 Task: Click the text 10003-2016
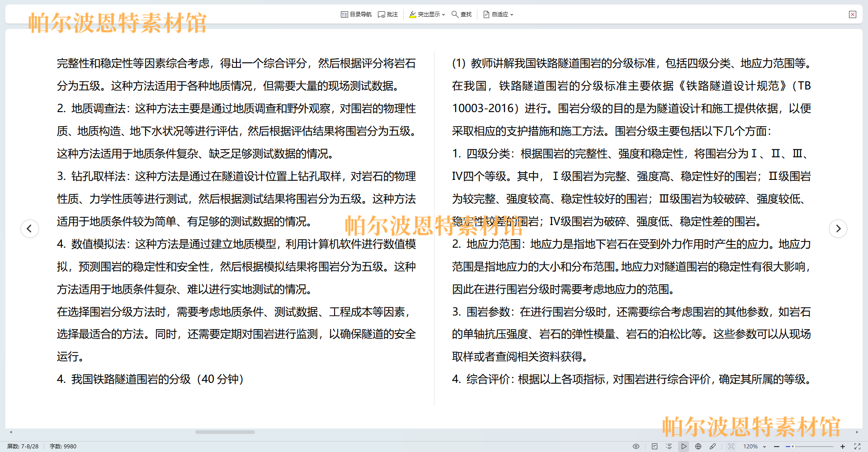pyautogui.click(x=482, y=108)
